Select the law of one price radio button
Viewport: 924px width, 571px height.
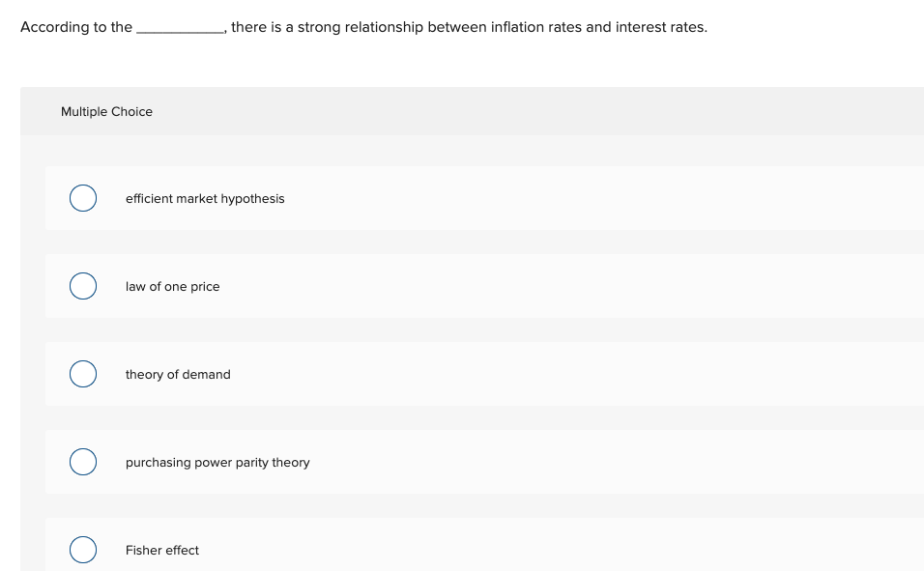pyautogui.click(x=83, y=285)
